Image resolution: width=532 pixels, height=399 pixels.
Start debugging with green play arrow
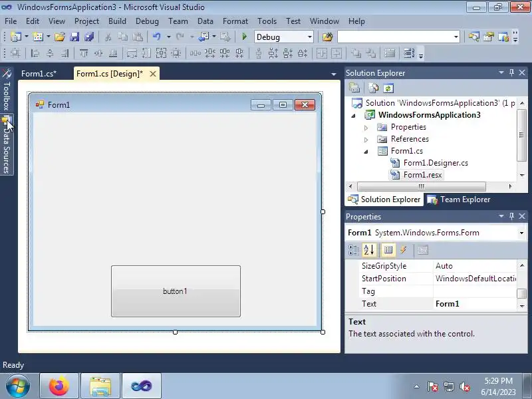244,37
